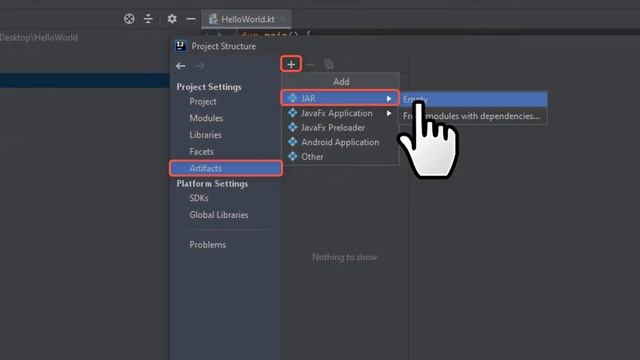This screenshot has width=640, height=360.
Task: Open the Problems section
Action: (207, 245)
